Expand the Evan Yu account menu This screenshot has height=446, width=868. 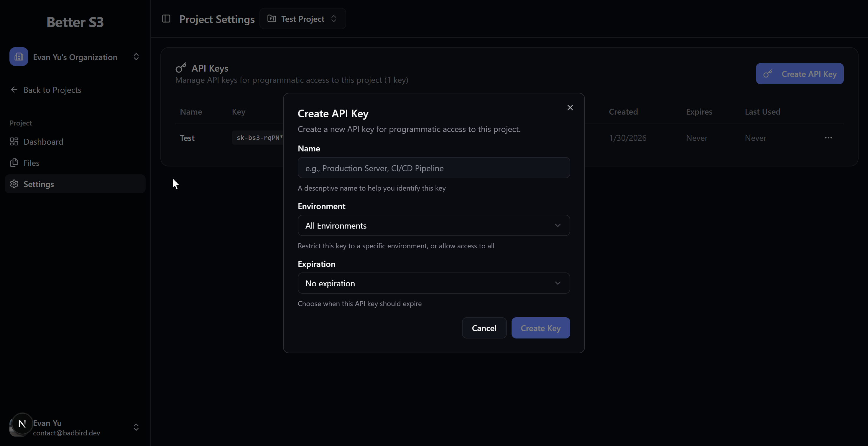(136, 427)
